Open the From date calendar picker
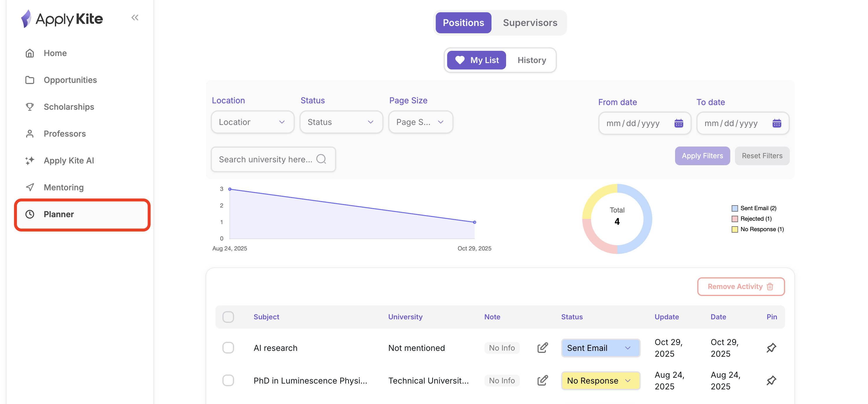This screenshot has height=404, width=868. click(x=679, y=123)
